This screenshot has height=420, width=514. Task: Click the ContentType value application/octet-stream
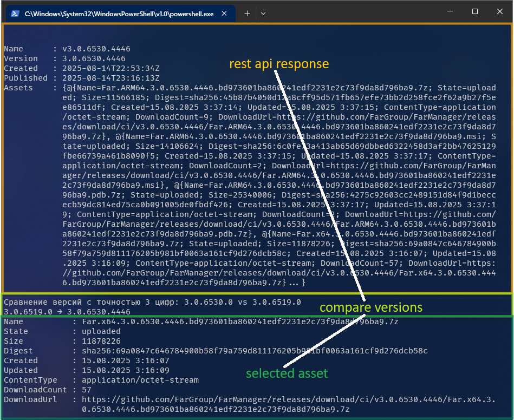[x=140, y=380]
